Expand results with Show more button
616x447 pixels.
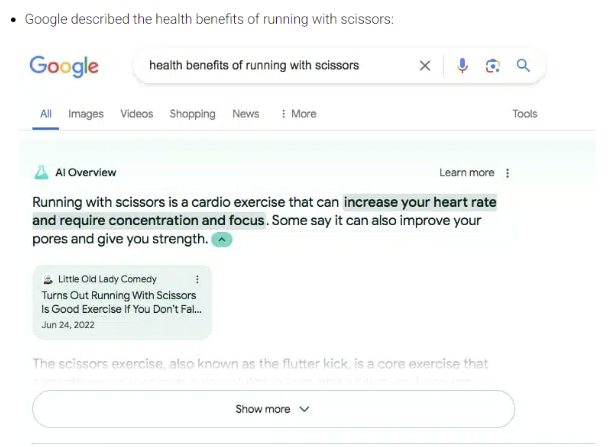point(273,409)
